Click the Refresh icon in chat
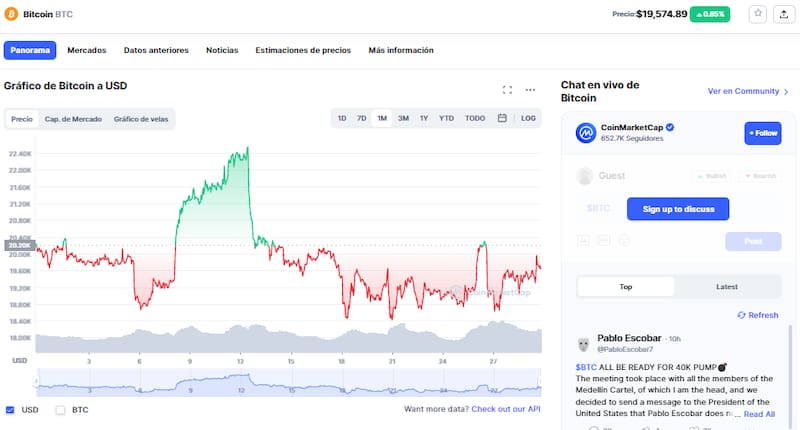Screen dimensions: 800x430 click(740, 315)
